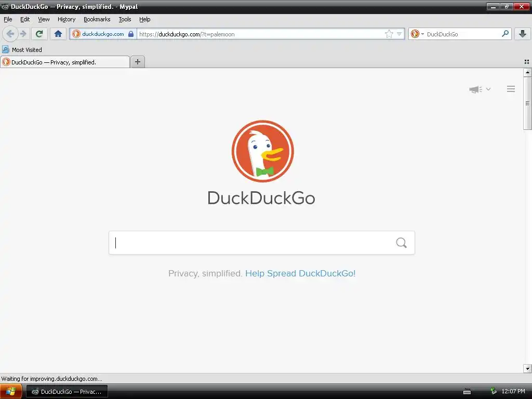This screenshot has width=532, height=399.
Task: Expand the chevron next to megaphone
Action: coord(488,89)
